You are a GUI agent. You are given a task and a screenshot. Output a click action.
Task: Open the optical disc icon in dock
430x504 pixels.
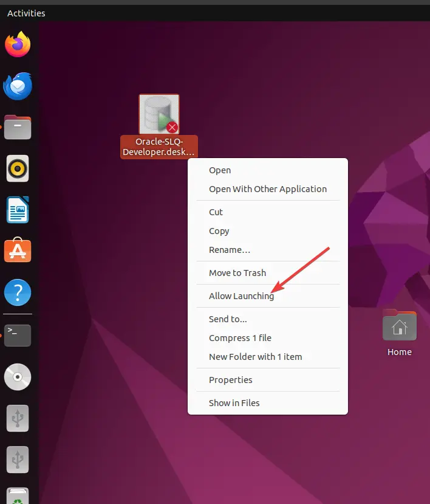pos(18,377)
